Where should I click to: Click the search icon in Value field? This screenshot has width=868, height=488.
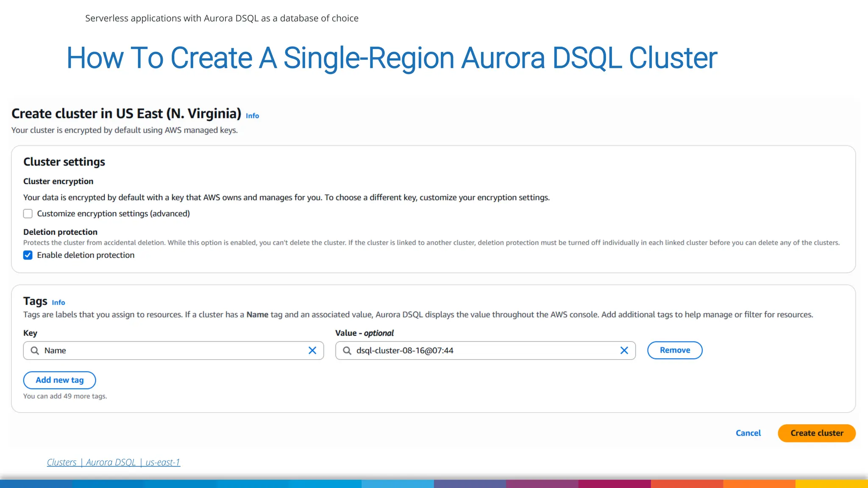pos(347,350)
